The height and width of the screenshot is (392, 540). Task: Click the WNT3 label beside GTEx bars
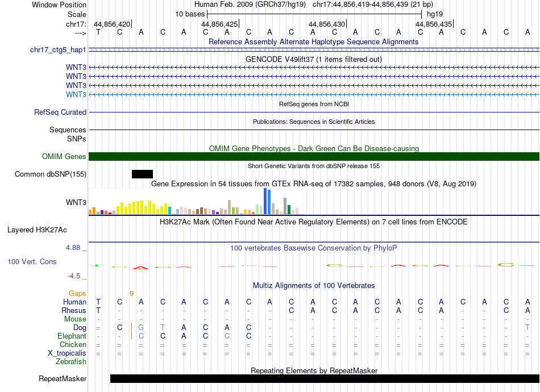click(x=76, y=202)
